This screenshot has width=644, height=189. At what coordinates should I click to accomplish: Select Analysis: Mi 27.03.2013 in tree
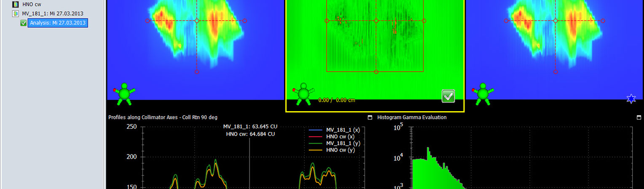58,23
